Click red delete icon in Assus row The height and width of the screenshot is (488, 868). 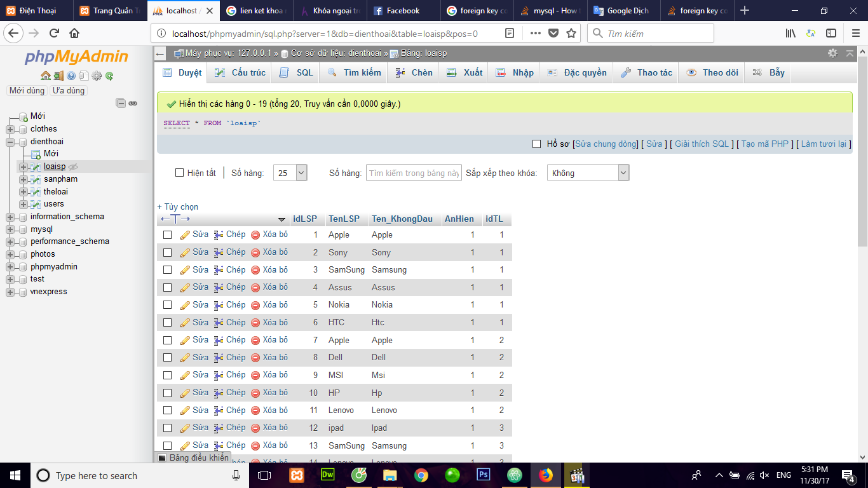point(255,287)
